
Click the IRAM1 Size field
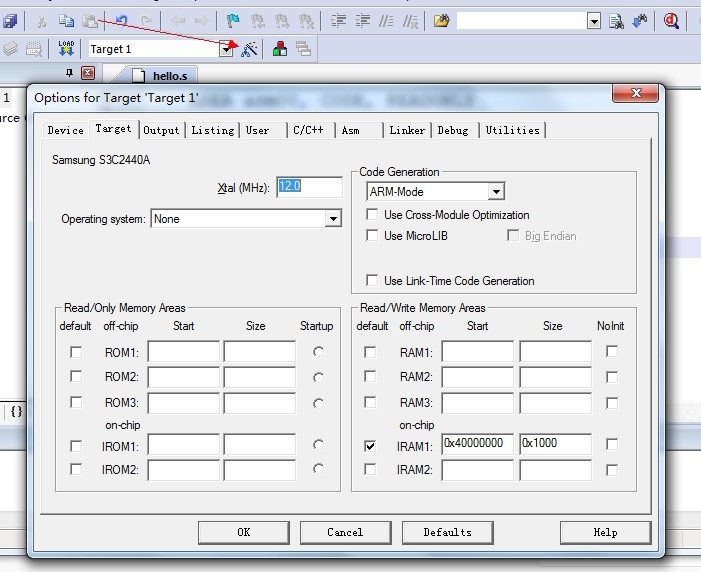point(555,444)
